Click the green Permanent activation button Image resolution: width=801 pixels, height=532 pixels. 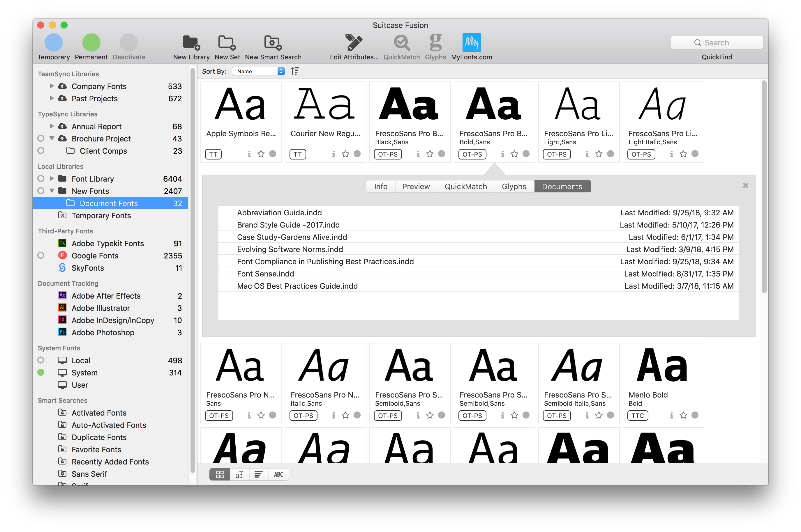coord(91,43)
